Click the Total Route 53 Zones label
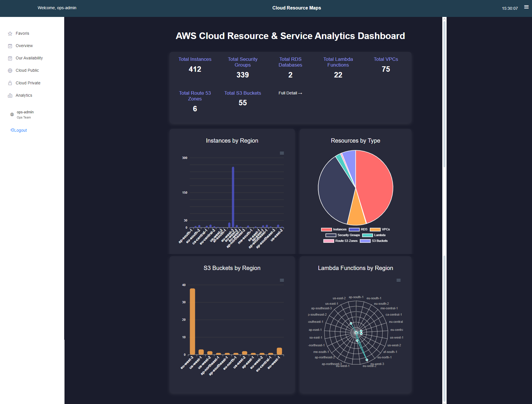The image size is (532, 404). (195, 96)
